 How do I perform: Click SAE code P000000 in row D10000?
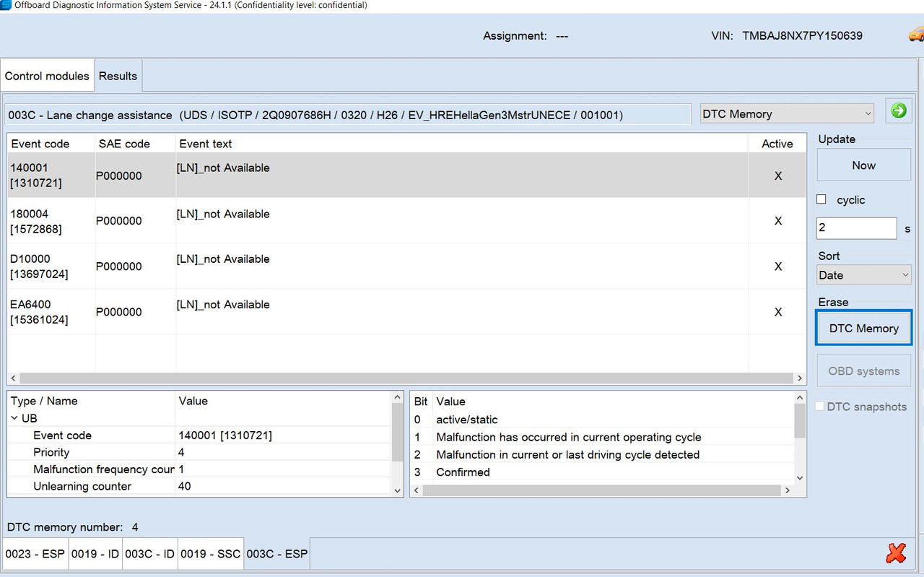119,266
